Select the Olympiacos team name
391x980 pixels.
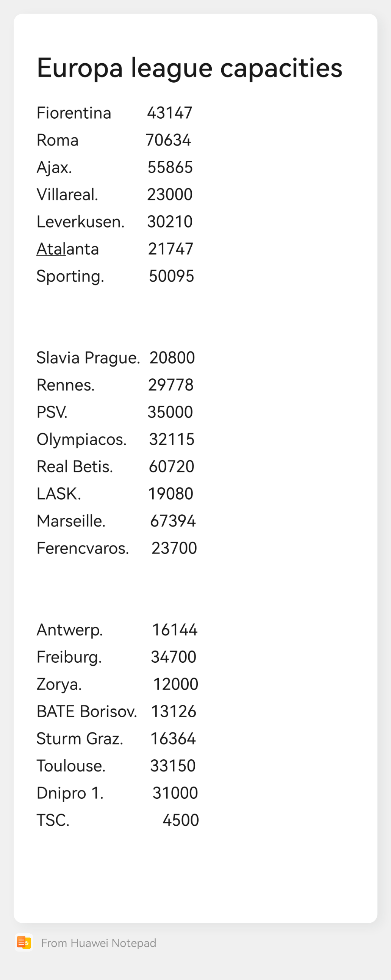pos(81,440)
